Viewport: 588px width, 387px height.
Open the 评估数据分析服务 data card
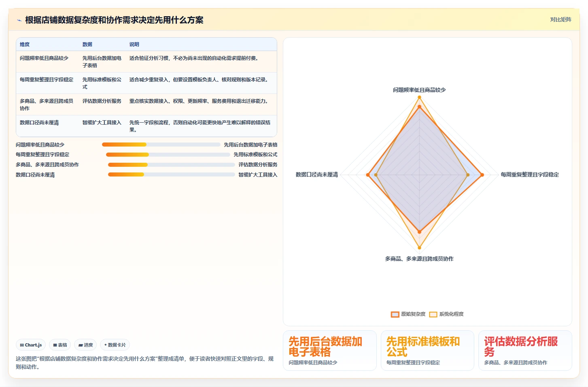point(525,351)
